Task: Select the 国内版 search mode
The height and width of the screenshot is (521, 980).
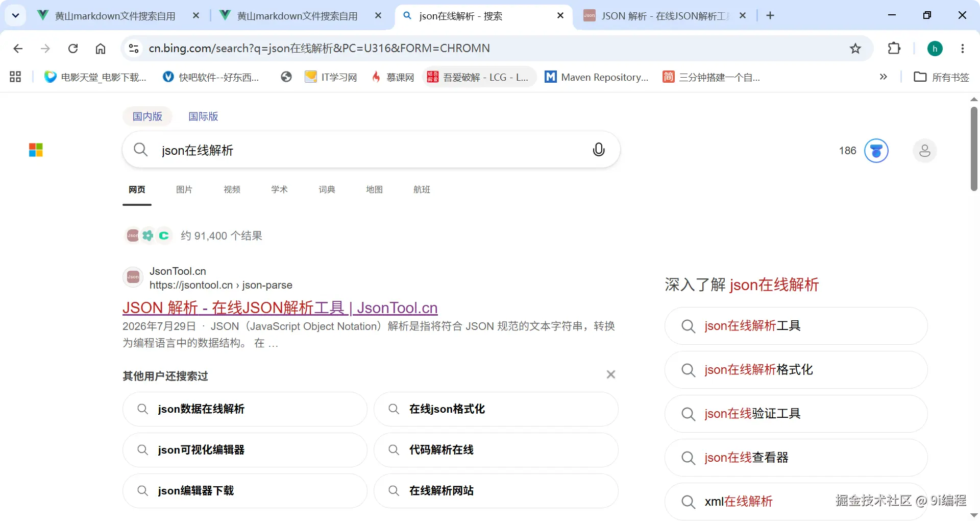Action: pyautogui.click(x=148, y=116)
